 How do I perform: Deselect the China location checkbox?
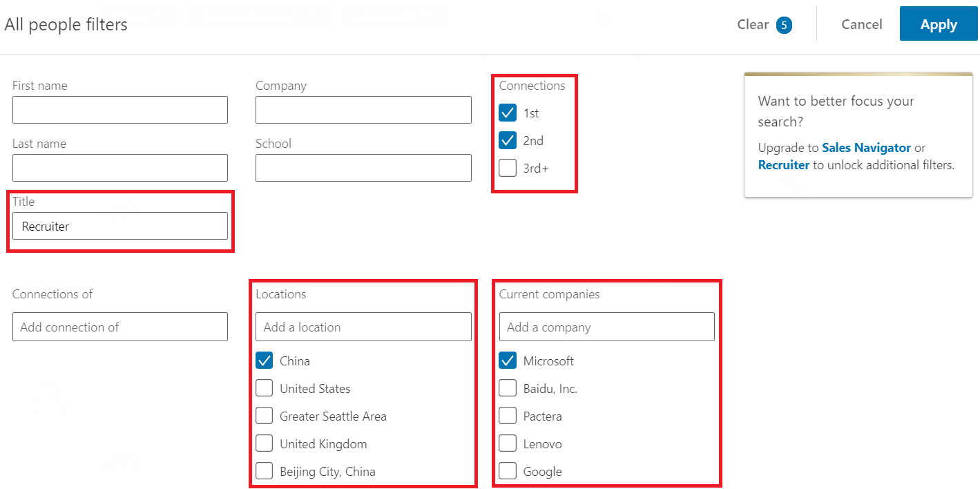264,361
